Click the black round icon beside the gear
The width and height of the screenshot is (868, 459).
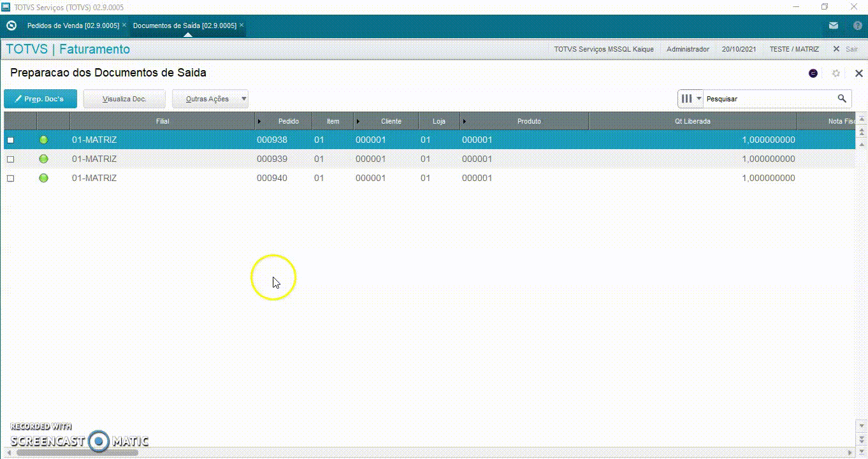[813, 73]
